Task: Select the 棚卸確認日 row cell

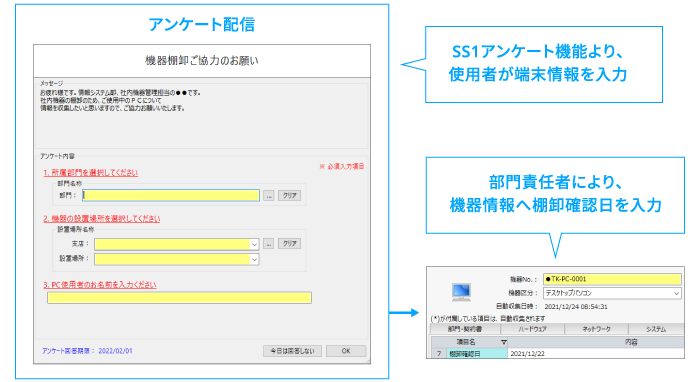Action: 477,353
